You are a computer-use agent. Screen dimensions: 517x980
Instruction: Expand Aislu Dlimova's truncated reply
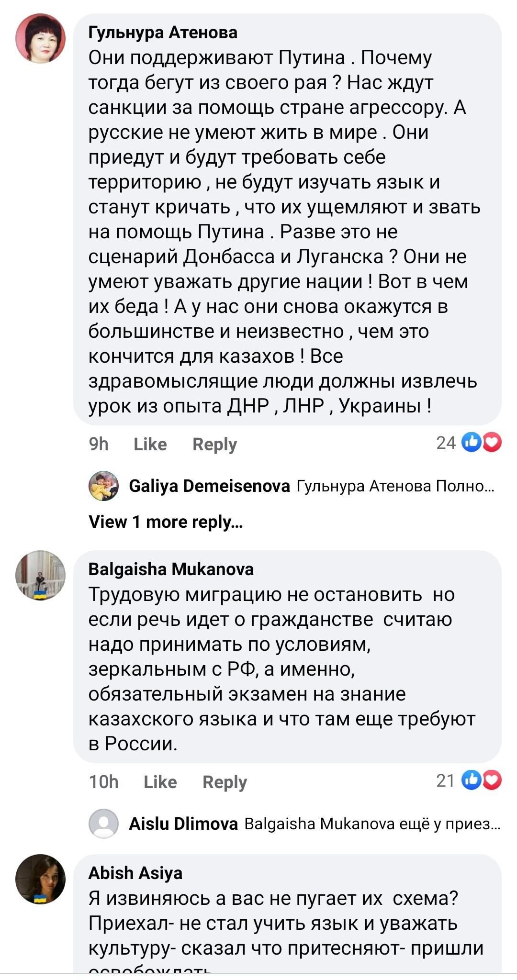pyautogui.click(x=372, y=824)
